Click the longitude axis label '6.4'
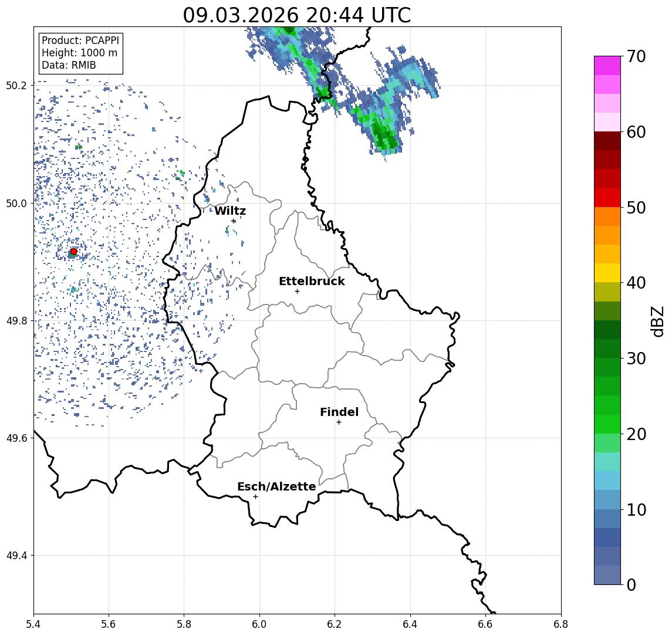Image resolution: width=672 pixels, height=636 pixels. 410,624
